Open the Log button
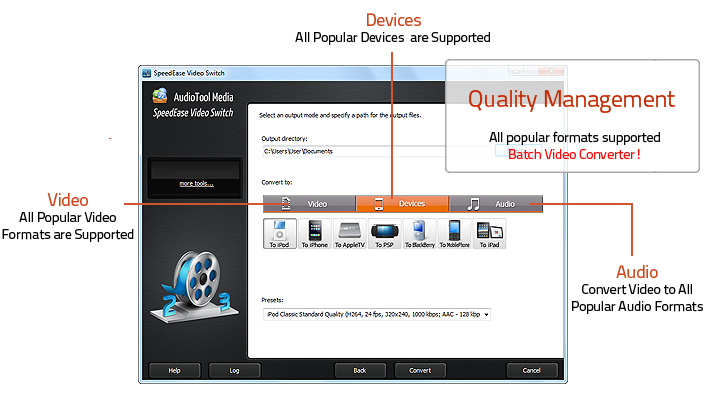The image size is (706, 395). [235, 371]
